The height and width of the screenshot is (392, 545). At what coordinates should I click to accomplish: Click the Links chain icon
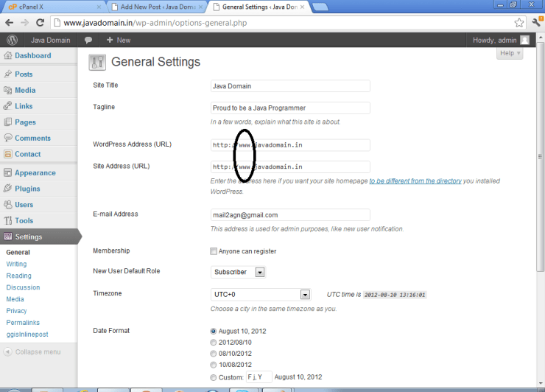[x=7, y=106]
